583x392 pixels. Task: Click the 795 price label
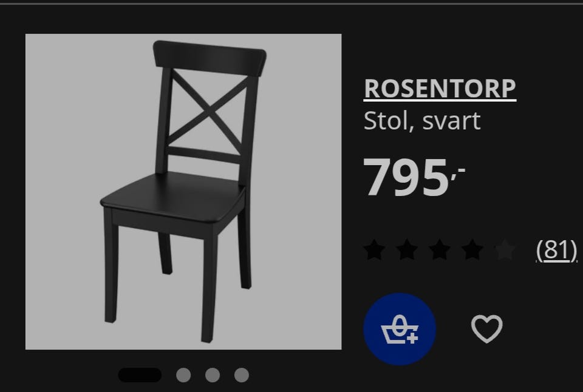coord(414,178)
